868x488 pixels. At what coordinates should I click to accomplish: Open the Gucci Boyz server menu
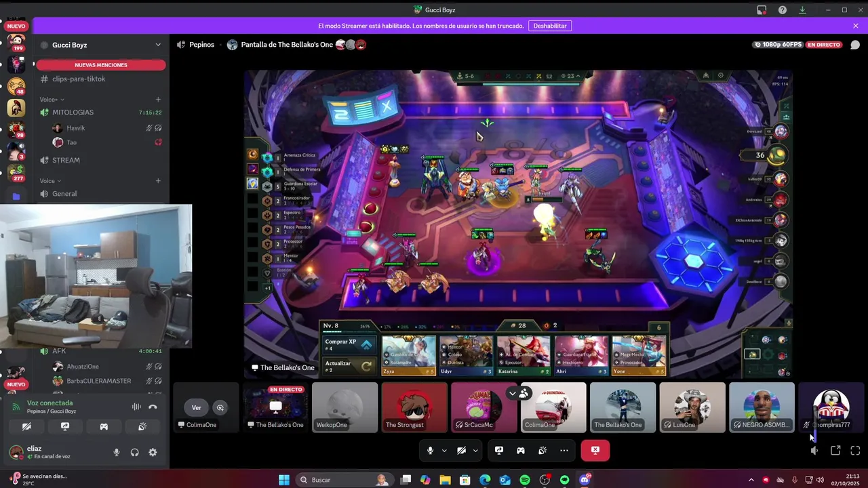pos(101,45)
